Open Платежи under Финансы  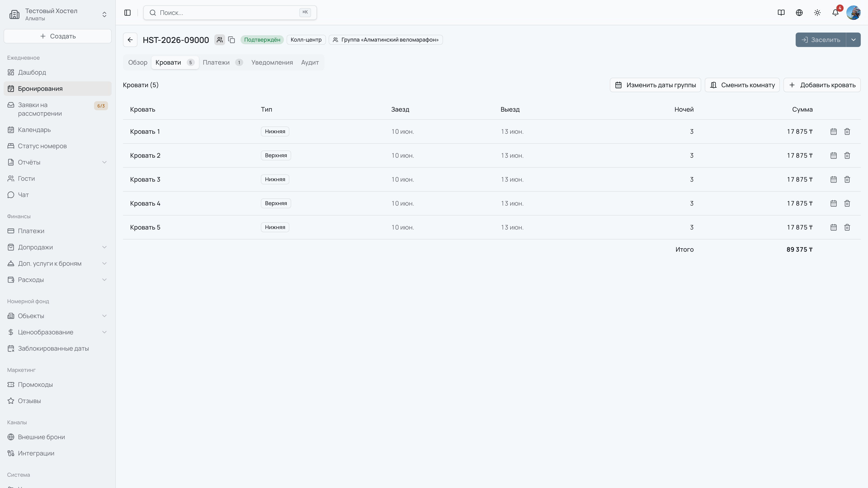click(x=58, y=231)
